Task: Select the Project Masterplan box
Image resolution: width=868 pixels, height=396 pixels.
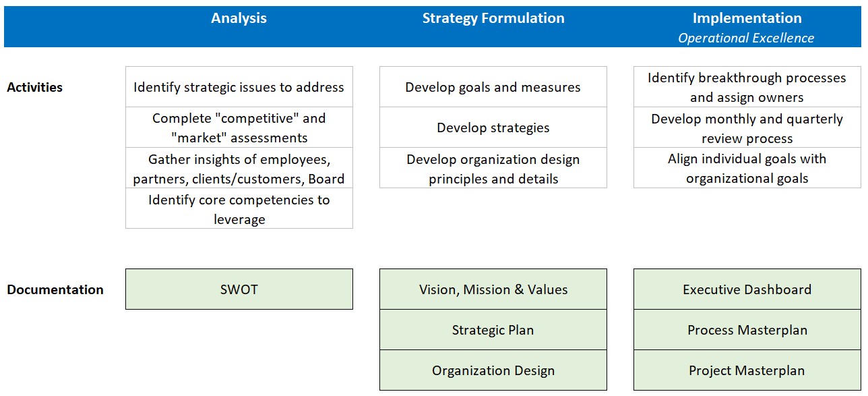Action: coord(747,370)
